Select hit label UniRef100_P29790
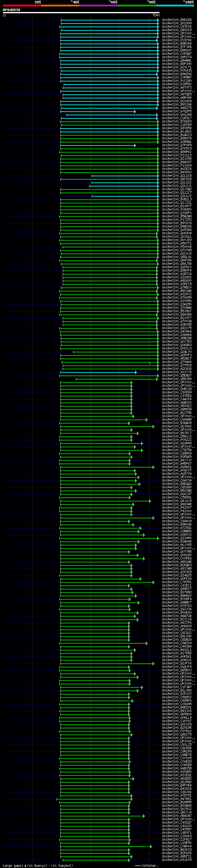Screen dimensions: 197x868 click(x=177, y=40)
